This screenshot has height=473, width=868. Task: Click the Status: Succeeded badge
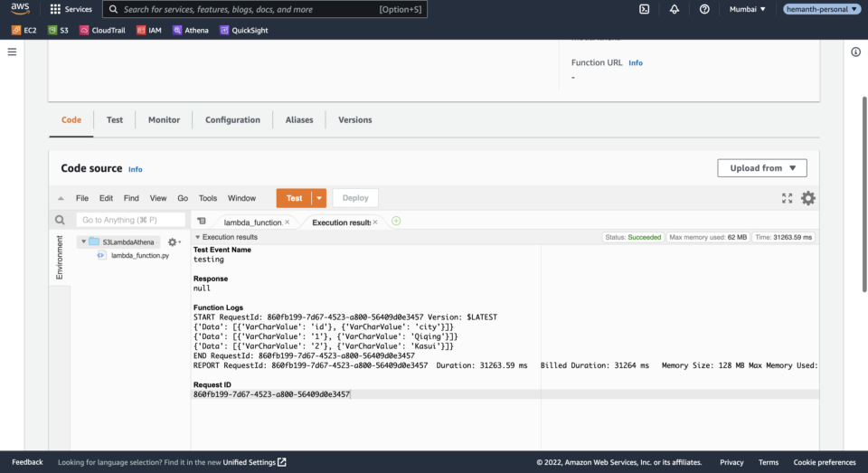[633, 237]
